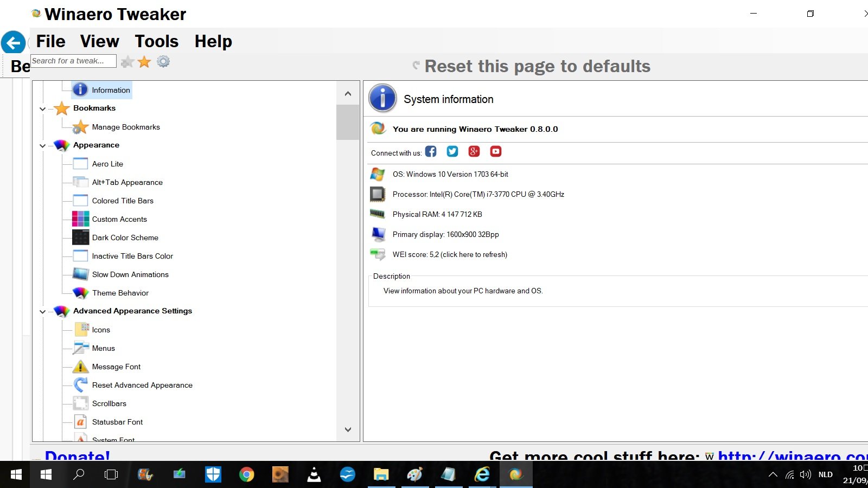868x488 pixels.
Task: Click the tree scrollbar thumb
Action: [x=348, y=123]
